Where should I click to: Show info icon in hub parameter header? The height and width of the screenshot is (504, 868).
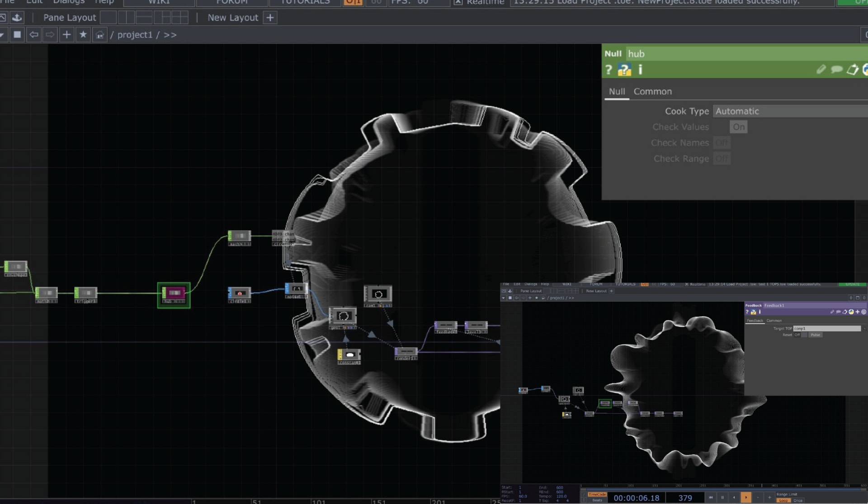[640, 70]
